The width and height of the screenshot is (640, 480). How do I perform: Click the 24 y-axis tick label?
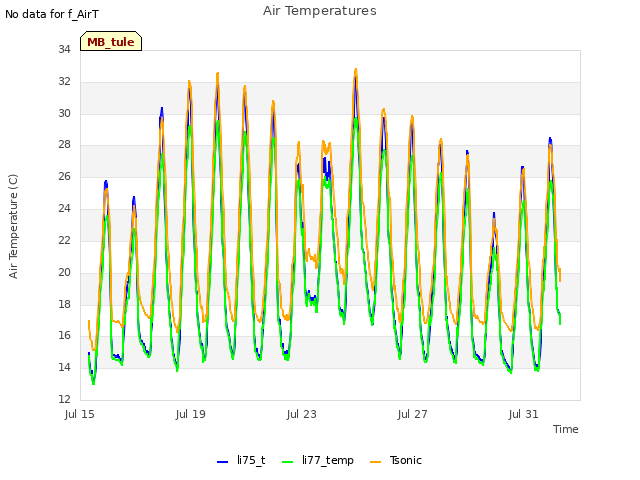(64, 209)
